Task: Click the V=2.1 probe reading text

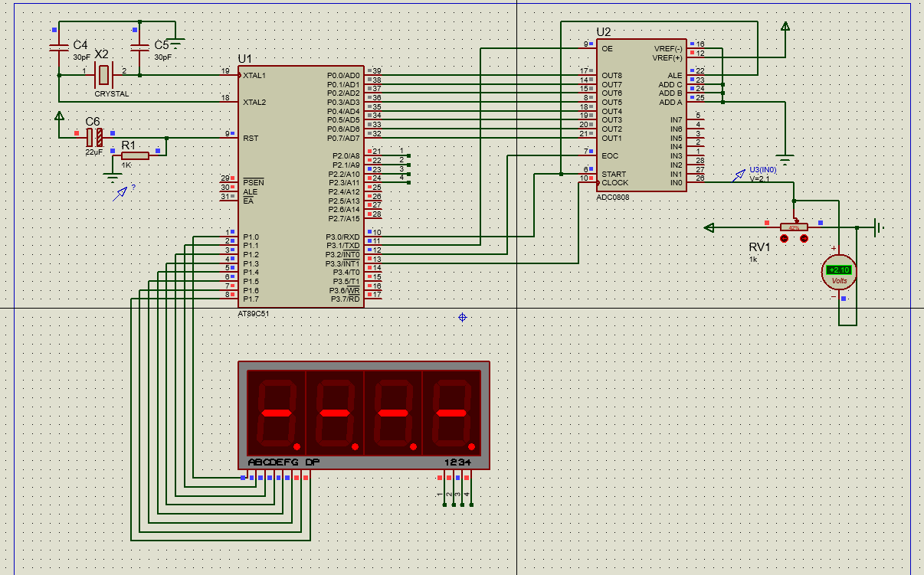Action: coord(759,178)
